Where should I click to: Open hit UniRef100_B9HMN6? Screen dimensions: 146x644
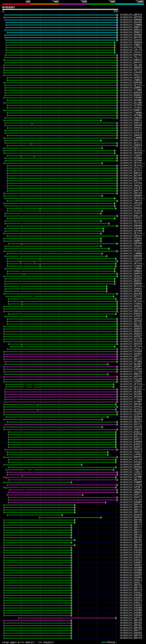point(131,20)
